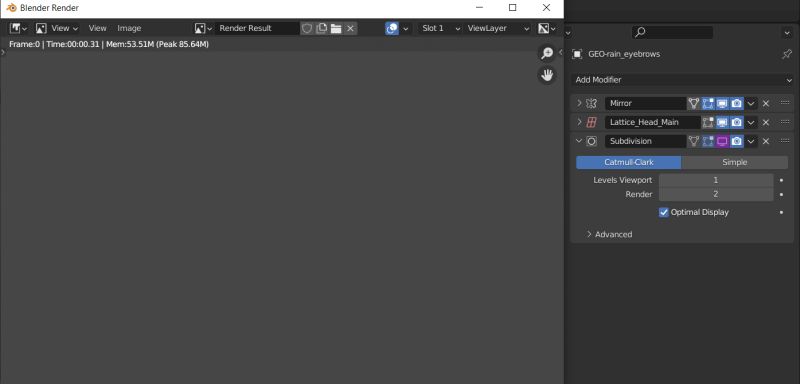Click the new image duplicate icon
800x384 pixels.
[x=321, y=29]
